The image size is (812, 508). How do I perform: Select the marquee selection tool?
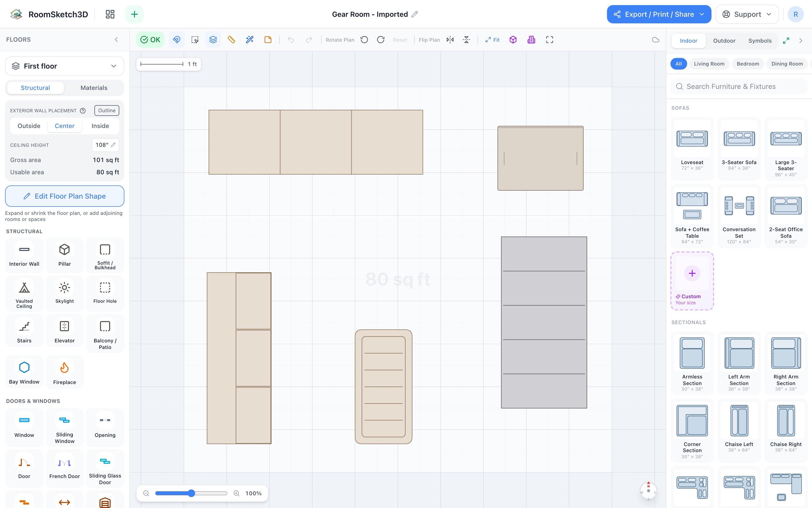(195, 40)
